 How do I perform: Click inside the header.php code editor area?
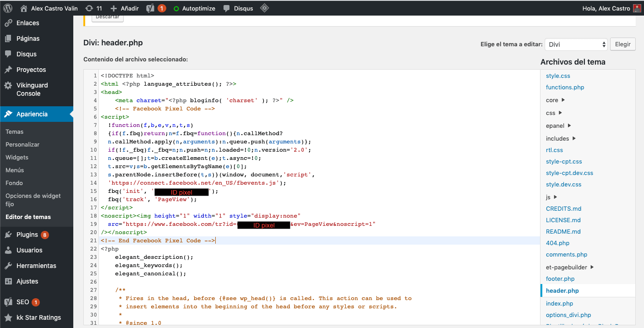coord(298,183)
